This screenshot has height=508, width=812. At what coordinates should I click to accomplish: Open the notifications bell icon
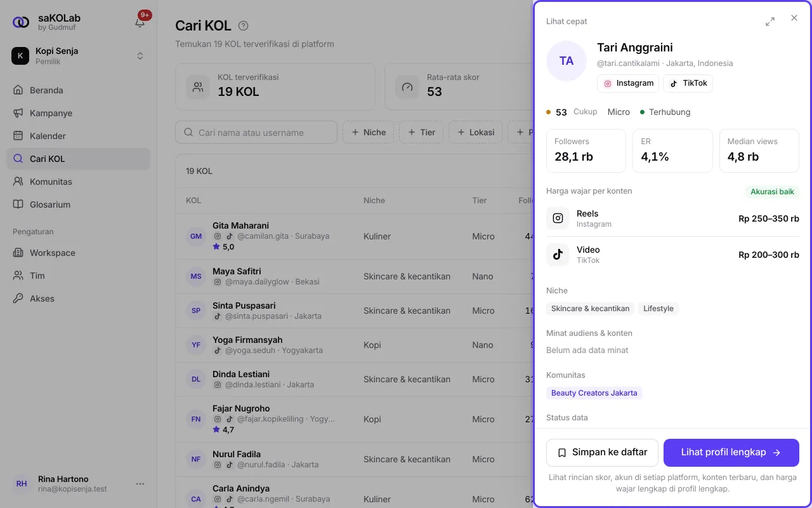click(140, 22)
